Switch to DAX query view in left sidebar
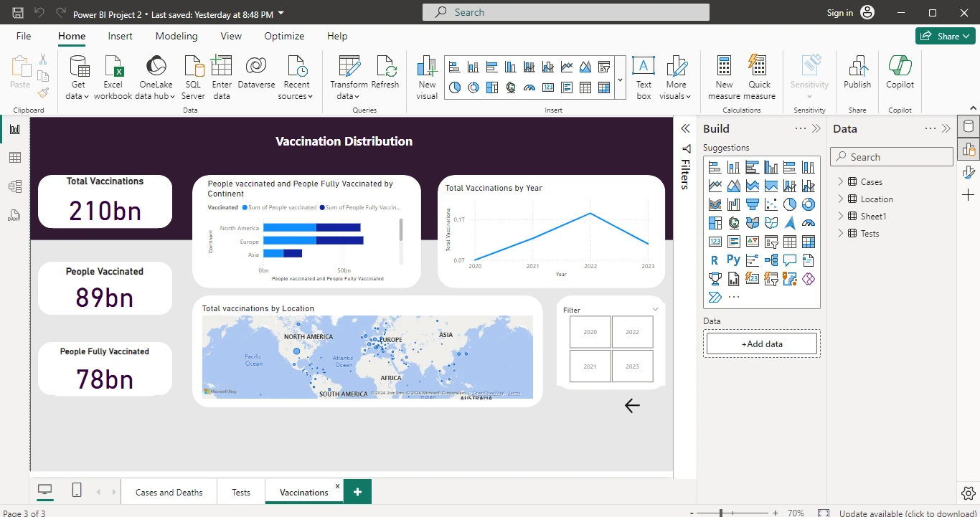The width and height of the screenshot is (980, 517). (x=15, y=215)
